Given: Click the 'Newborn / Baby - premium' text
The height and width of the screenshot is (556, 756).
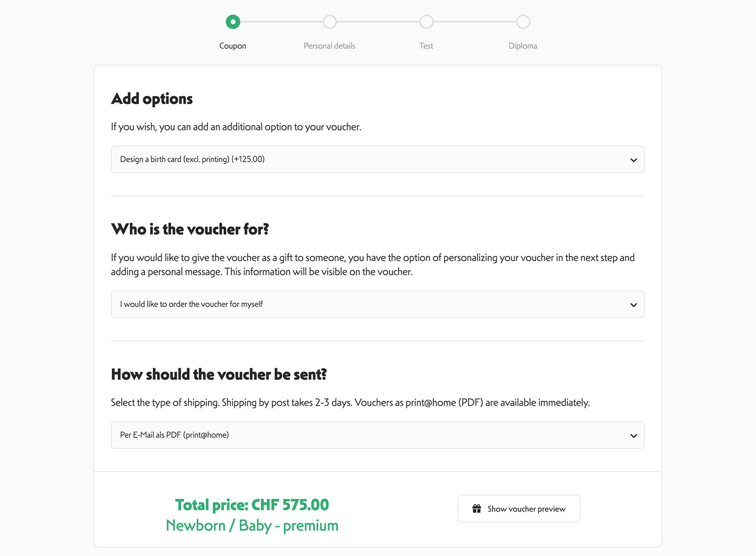Looking at the screenshot, I should [252, 525].
